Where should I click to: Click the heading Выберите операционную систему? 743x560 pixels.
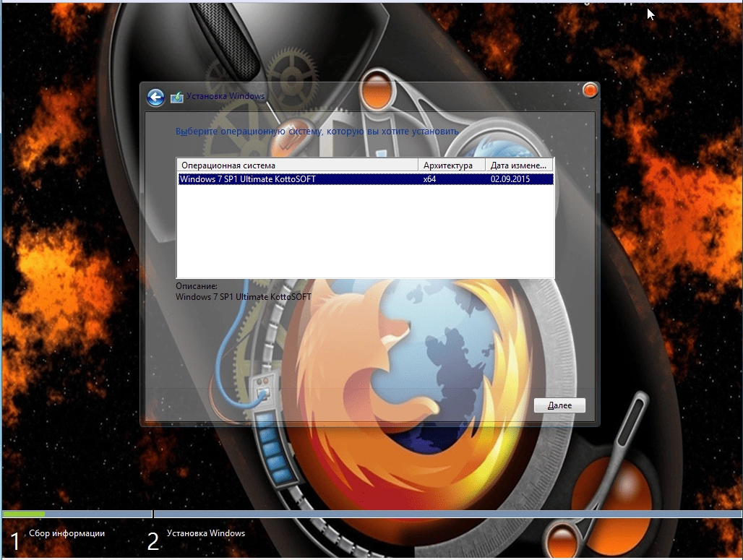317,132
